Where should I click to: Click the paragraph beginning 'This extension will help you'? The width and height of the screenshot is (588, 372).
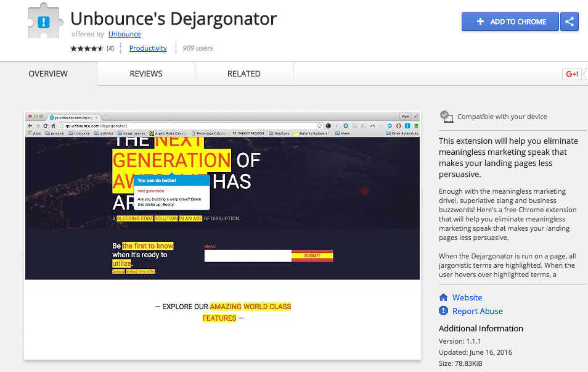508,158
